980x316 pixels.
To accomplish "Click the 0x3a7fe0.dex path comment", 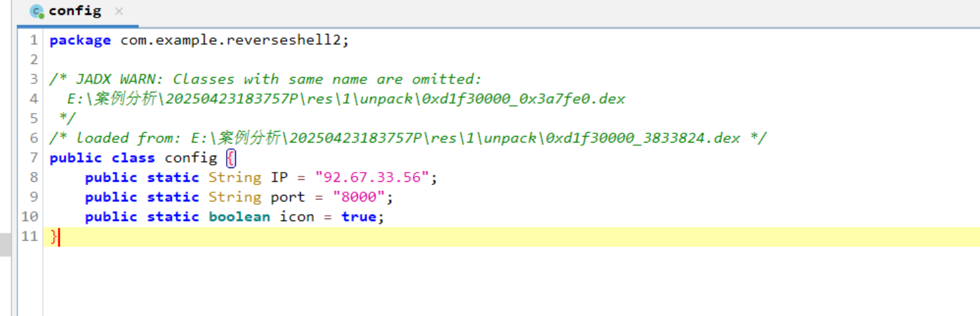I will [x=346, y=99].
